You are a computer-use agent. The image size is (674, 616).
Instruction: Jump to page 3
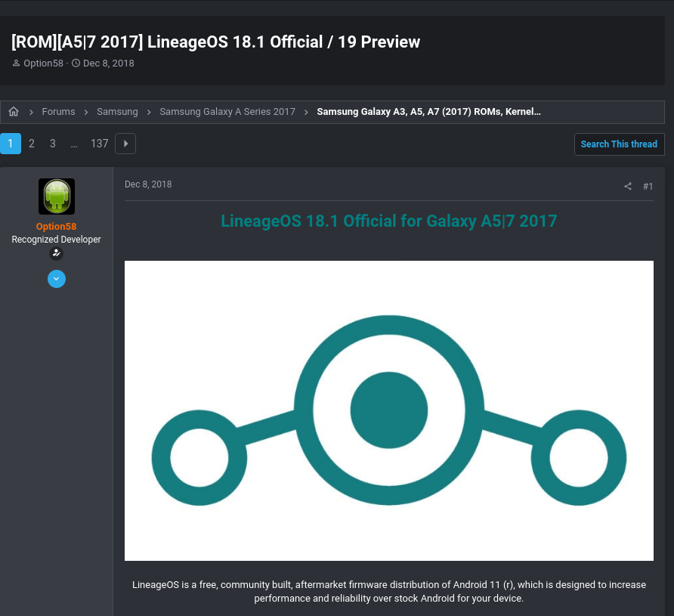pos(52,144)
